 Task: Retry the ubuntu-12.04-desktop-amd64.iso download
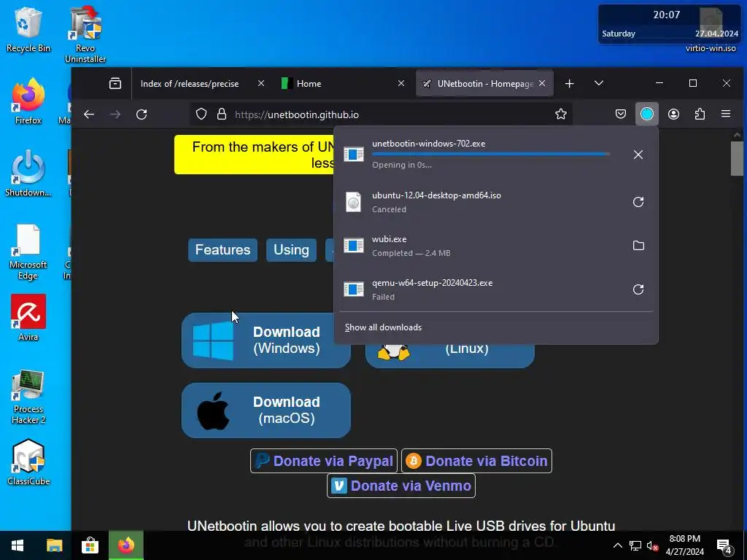(x=638, y=202)
